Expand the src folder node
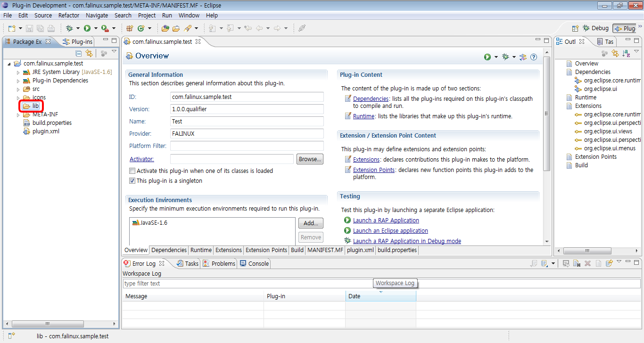 click(x=18, y=89)
